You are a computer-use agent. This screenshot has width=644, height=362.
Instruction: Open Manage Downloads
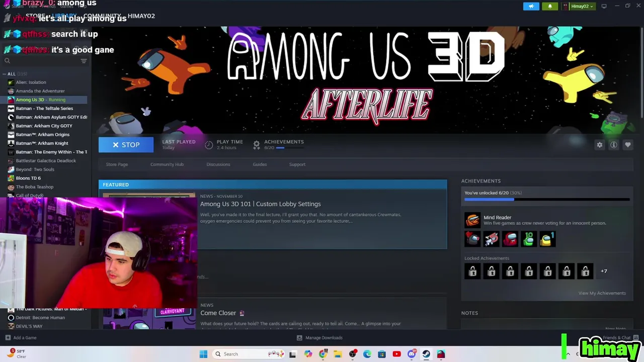(x=319, y=338)
